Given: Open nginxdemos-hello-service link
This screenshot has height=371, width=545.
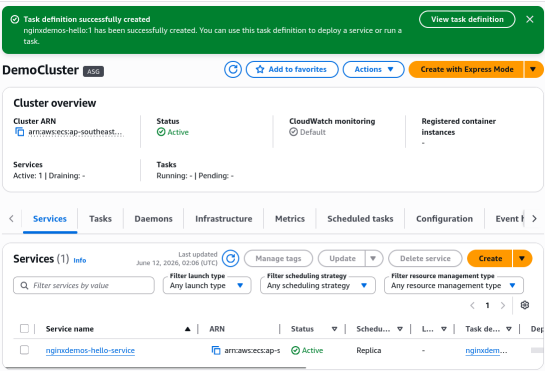Looking at the screenshot, I should click(x=90, y=350).
